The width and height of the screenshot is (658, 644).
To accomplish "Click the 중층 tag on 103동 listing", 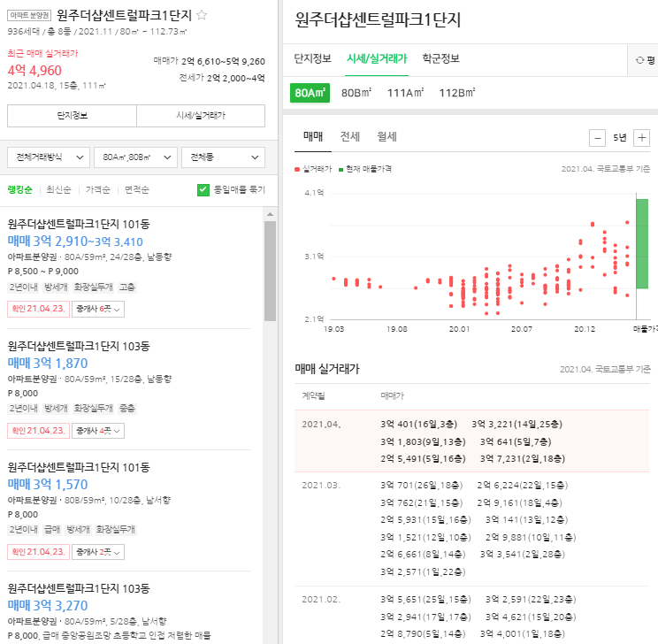I will tap(127, 409).
